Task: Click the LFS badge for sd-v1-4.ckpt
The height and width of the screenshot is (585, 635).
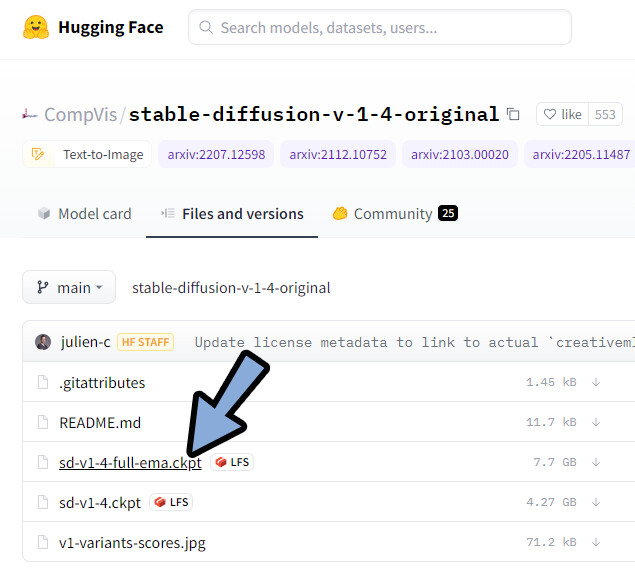Action: coord(171,502)
